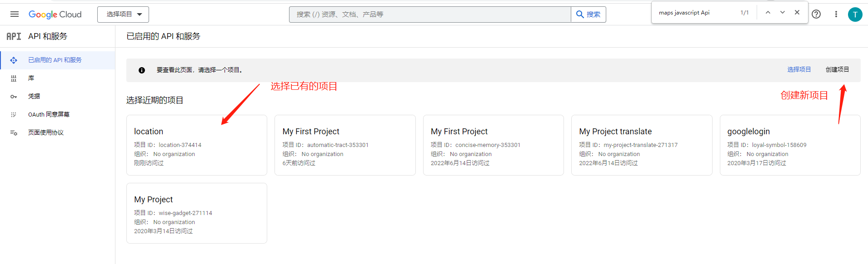Open the help question mark icon
The width and height of the screenshot is (868, 264).
(816, 14)
